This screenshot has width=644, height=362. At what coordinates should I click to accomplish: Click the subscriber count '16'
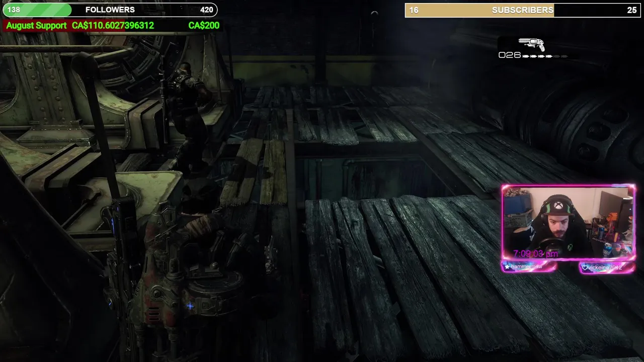click(414, 10)
